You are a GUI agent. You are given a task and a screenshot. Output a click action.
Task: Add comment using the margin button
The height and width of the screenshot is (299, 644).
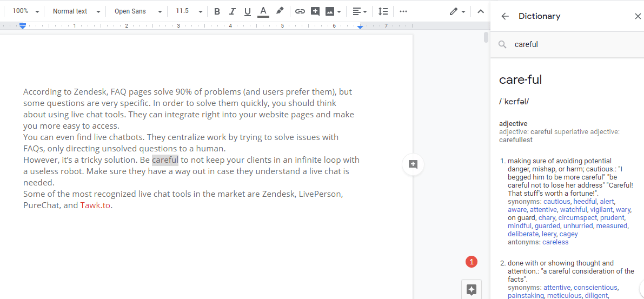coord(413,165)
